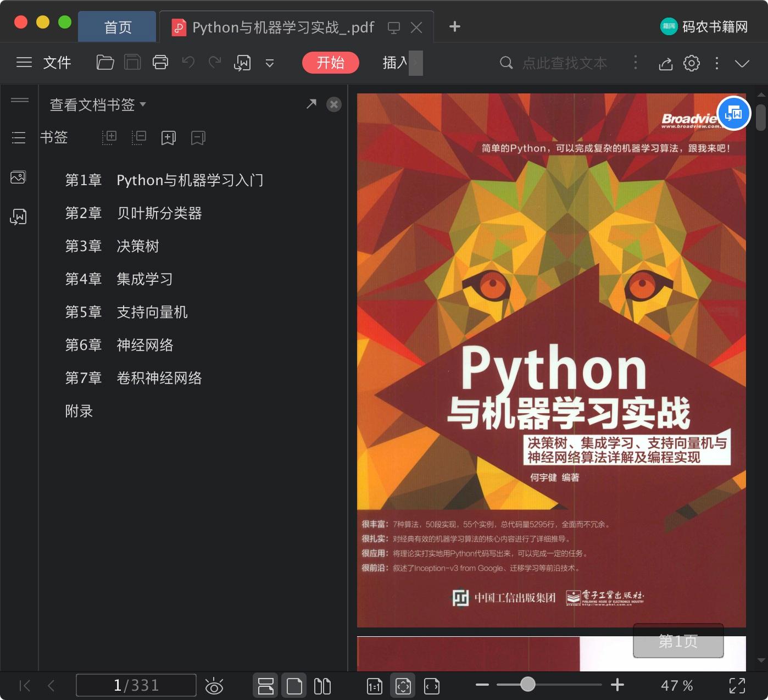Enter fullscreen mode icon
Image resolution: width=768 pixels, height=700 pixels.
737,686
